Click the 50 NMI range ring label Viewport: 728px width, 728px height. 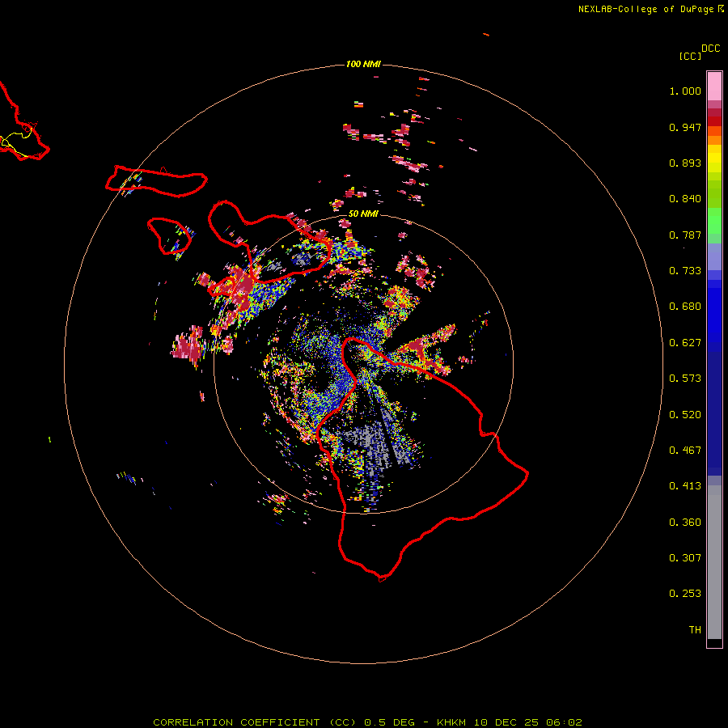point(363,214)
